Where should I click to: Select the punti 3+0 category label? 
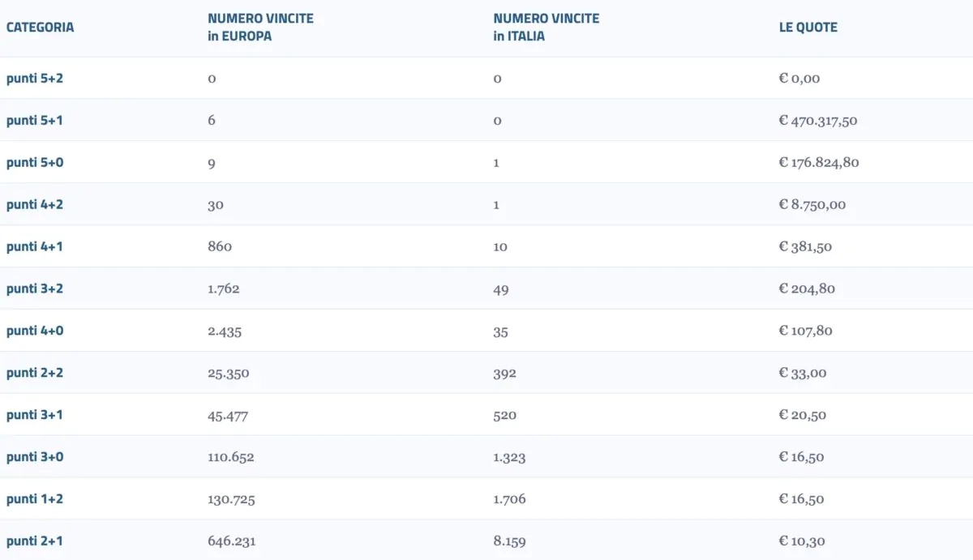[34, 457]
